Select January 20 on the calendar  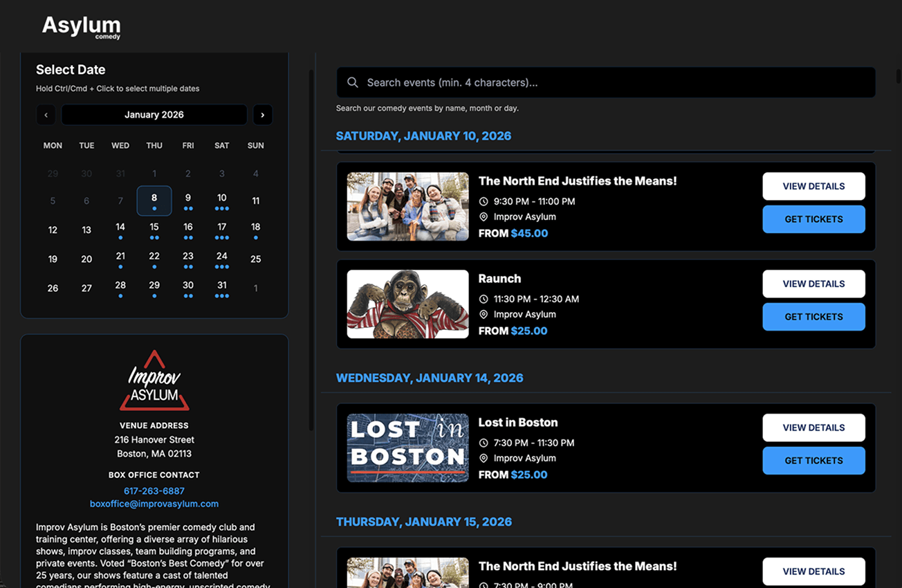point(86,259)
